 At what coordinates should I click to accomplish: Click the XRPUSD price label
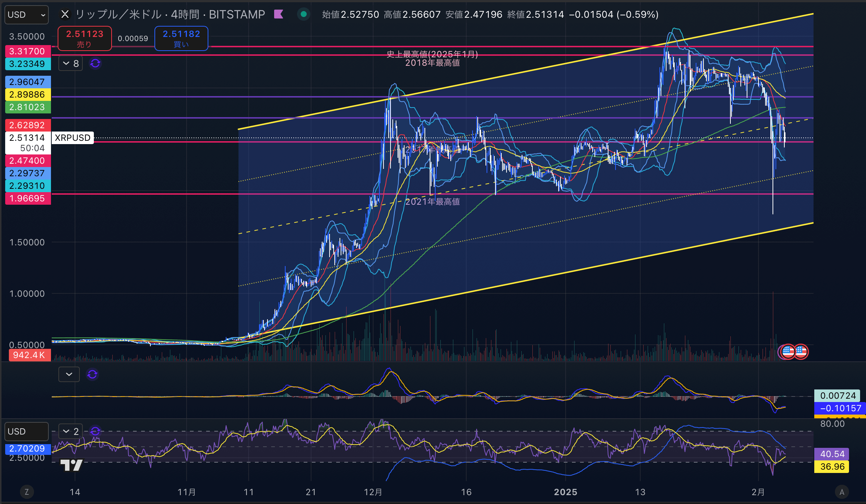(x=73, y=138)
